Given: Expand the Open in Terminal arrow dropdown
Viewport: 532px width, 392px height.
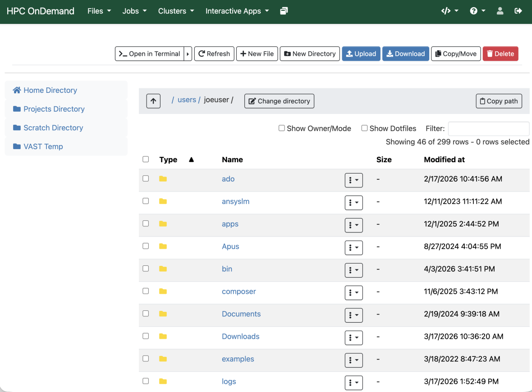Looking at the screenshot, I should pyautogui.click(x=188, y=54).
